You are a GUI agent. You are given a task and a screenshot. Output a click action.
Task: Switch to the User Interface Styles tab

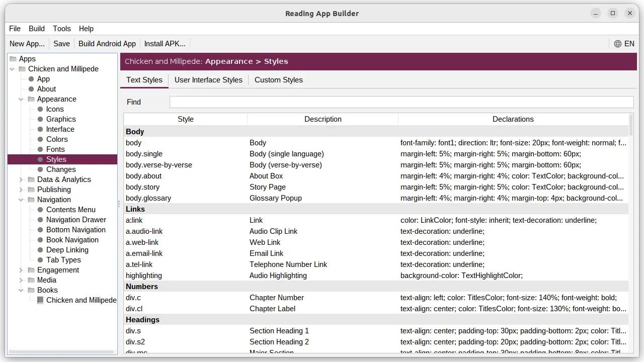208,80
